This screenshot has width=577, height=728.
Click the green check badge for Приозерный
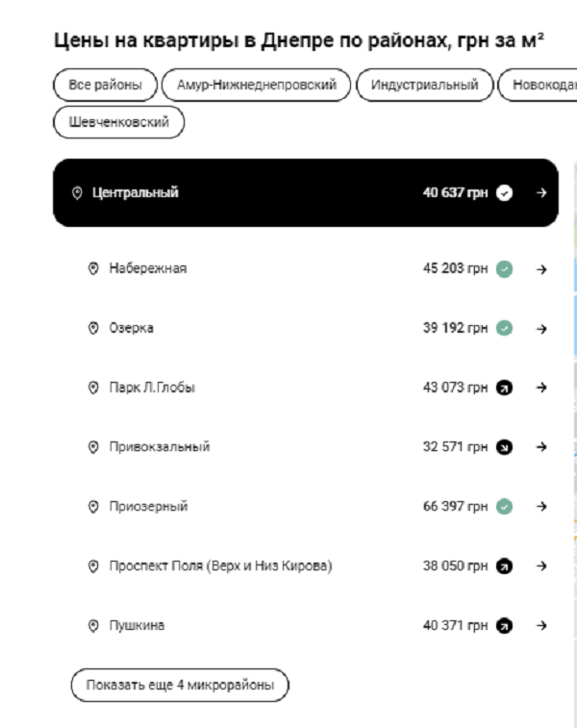click(x=504, y=507)
